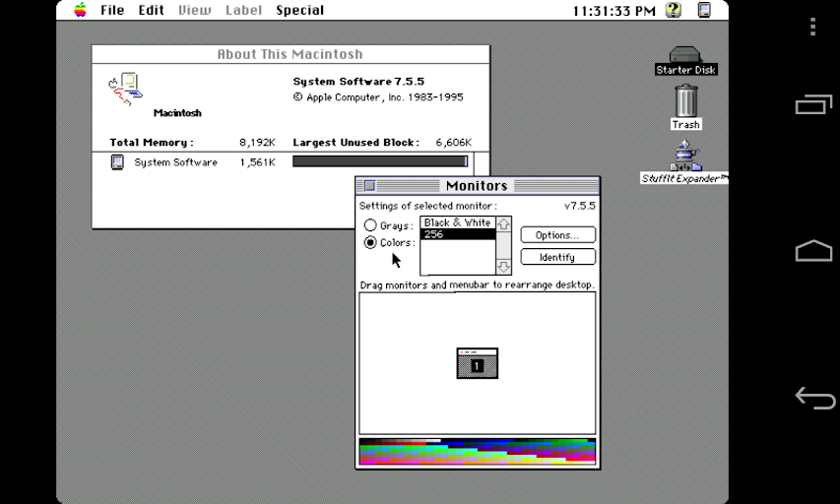
Task: Open the Balloon Help question mark menu
Action: click(674, 10)
